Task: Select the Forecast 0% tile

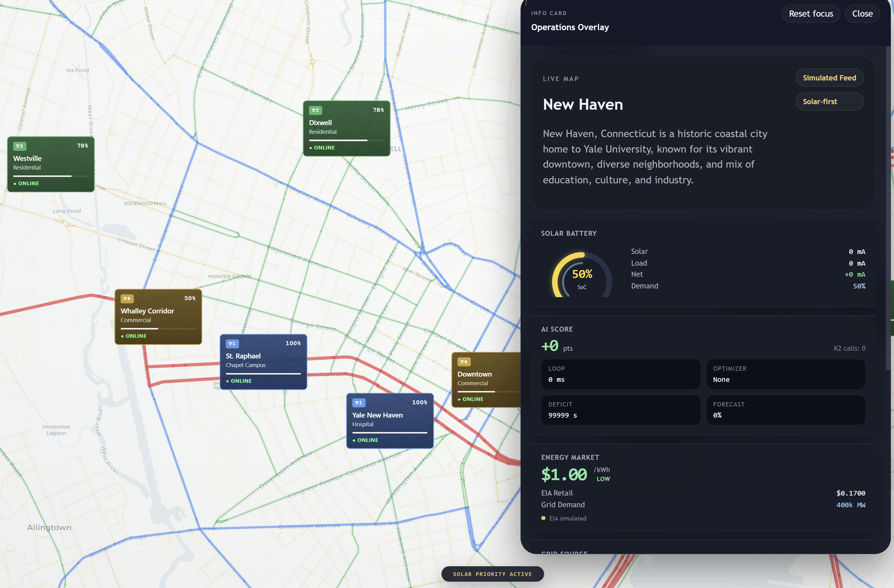Action: coord(785,410)
